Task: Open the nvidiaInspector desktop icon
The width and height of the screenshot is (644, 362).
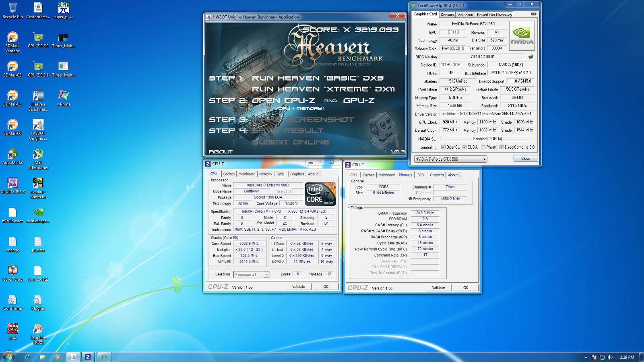Action: pyautogui.click(x=38, y=215)
